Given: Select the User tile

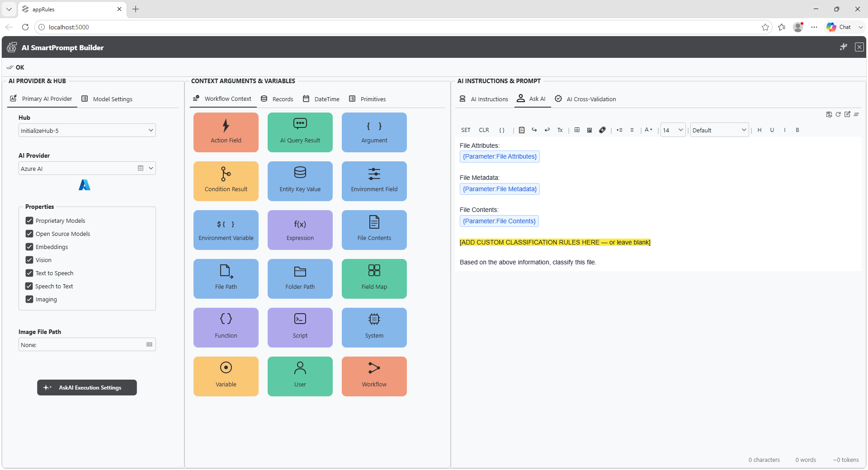Looking at the screenshot, I should (x=300, y=376).
